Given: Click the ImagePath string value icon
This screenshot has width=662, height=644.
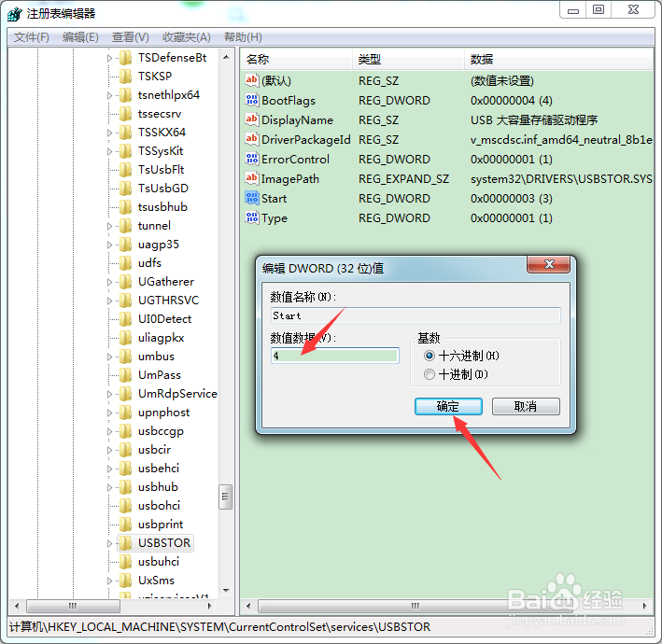Looking at the screenshot, I should pos(251,178).
